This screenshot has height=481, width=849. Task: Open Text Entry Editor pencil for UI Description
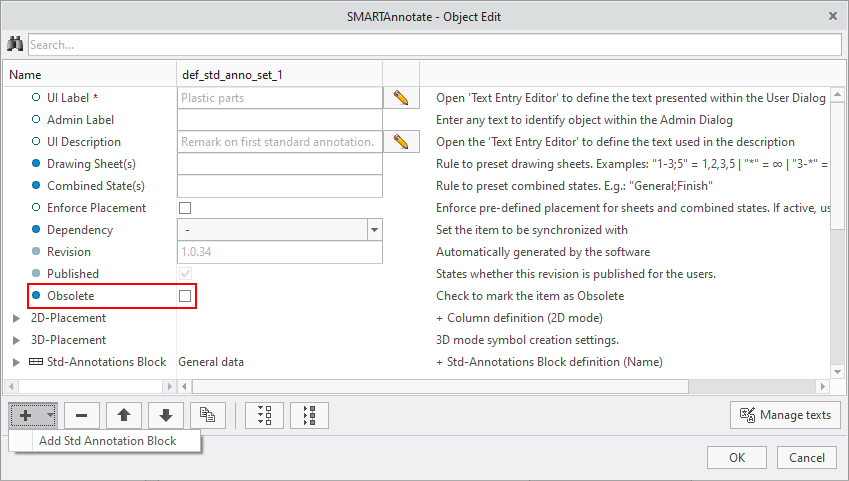pyautogui.click(x=401, y=142)
